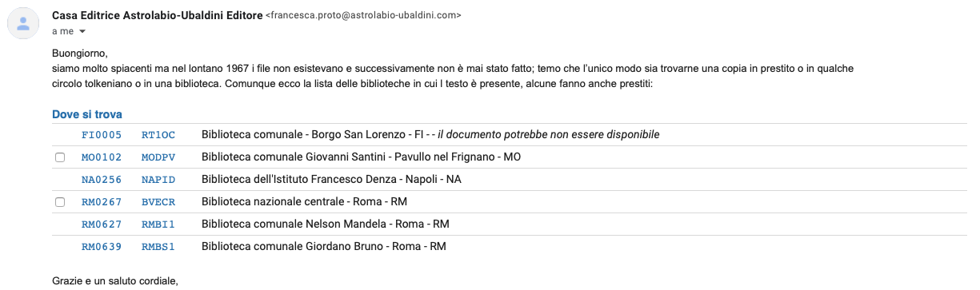This screenshot has width=980, height=290.
Task: Open the BVECR code link
Action: (158, 202)
